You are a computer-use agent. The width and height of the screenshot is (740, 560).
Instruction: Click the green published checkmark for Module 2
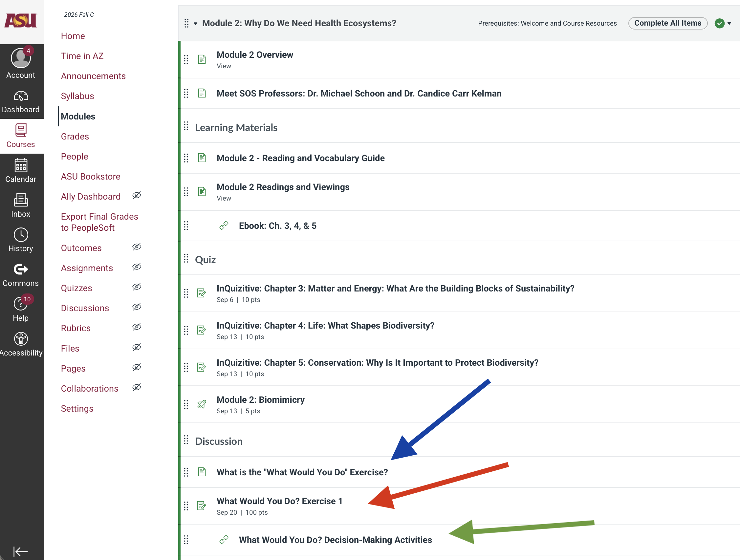[x=719, y=23]
